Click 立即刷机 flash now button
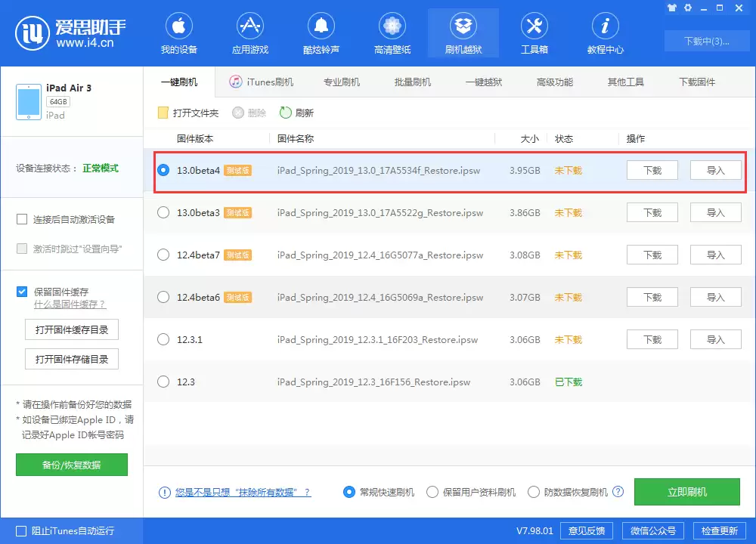This screenshot has height=544, width=756. [687, 492]
